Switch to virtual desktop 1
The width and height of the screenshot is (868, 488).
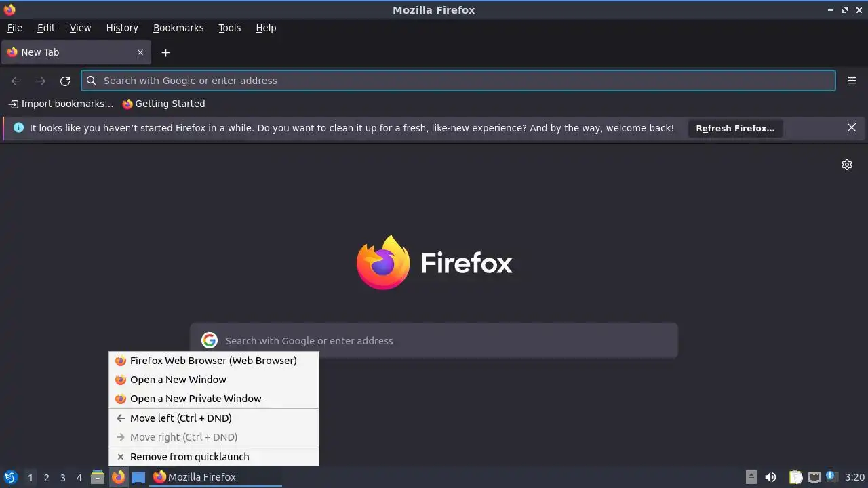click(x=30, y=478)
